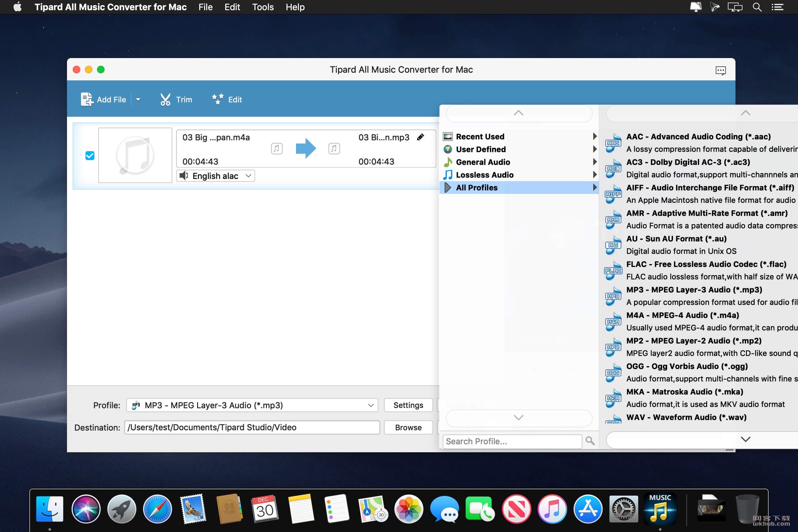Choose the AIFF format icon
Viewport: 798px width, 532px height.
(x=613, y=194)
